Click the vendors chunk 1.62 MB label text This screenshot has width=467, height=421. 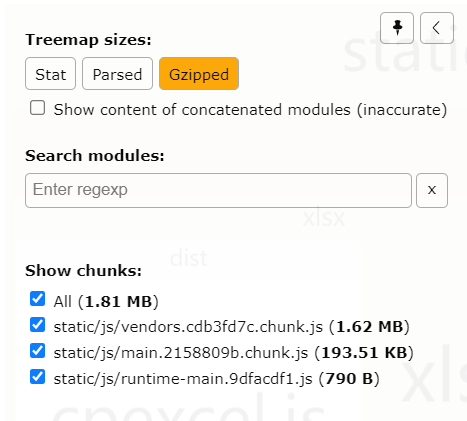231,327
